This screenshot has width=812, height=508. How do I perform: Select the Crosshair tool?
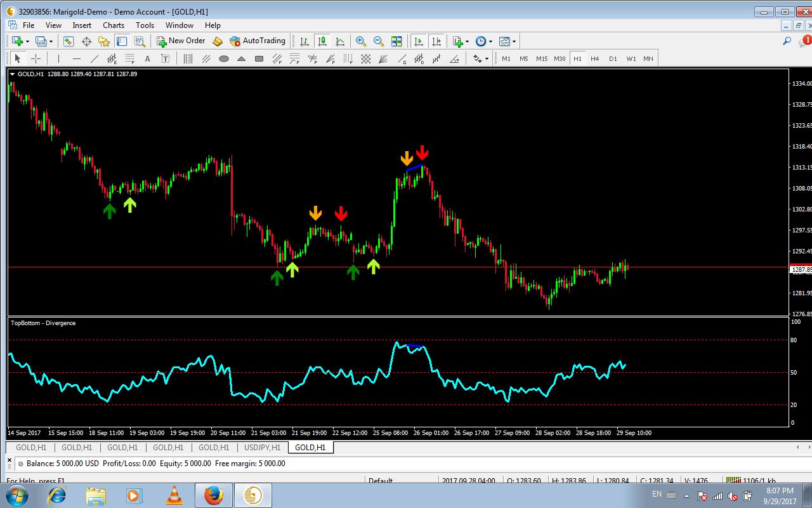(x=36, y=58)
